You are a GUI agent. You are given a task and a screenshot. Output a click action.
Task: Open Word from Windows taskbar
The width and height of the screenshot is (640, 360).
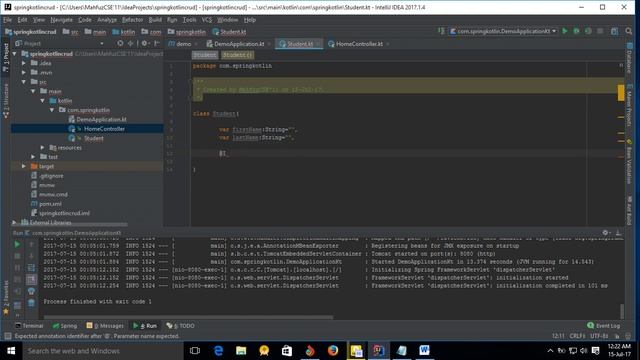pos(424,351)
